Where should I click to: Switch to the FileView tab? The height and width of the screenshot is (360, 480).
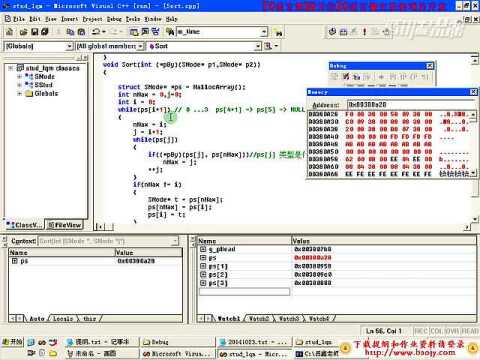click(64, 225)
